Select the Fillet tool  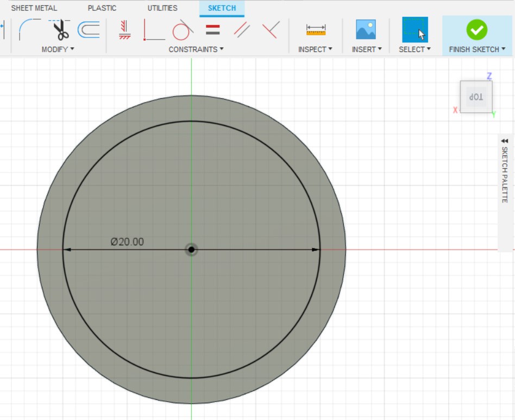[29, 29]
